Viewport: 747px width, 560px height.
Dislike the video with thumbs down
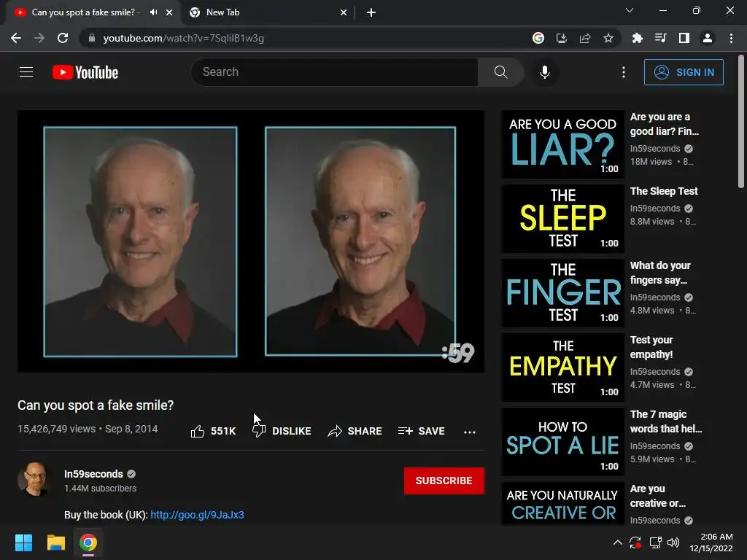tap(282, 431)
